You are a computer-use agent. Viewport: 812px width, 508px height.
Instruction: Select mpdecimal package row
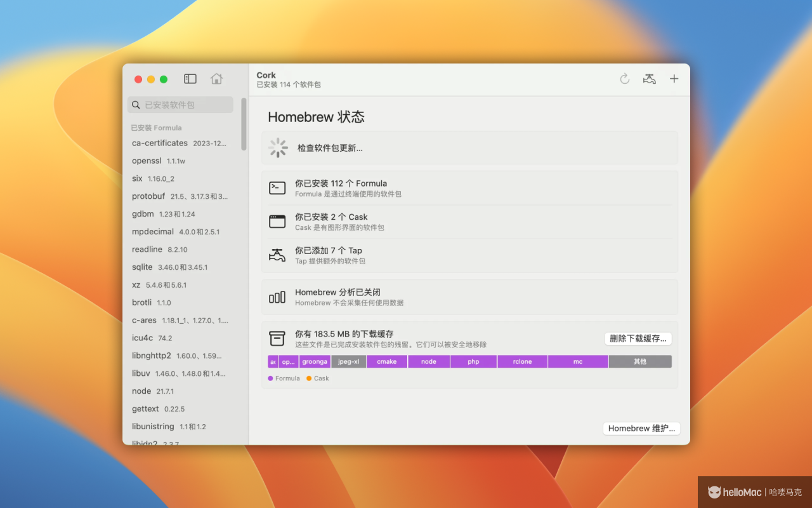(180, 232)
